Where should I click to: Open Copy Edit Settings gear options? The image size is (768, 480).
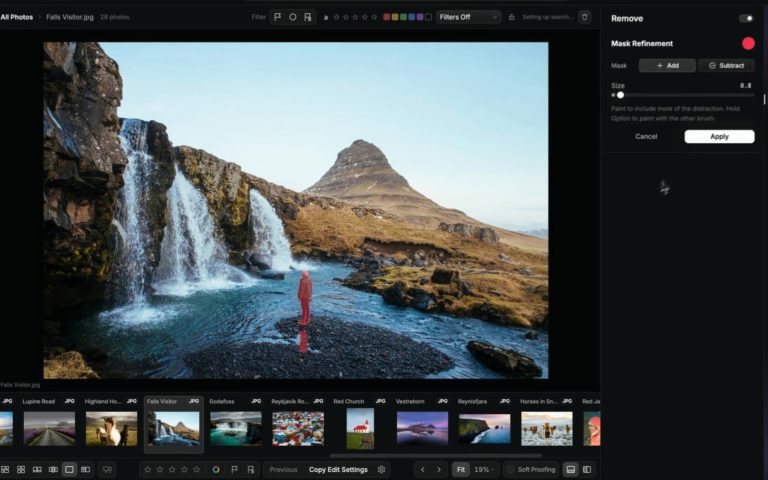[x=382, y=469]
